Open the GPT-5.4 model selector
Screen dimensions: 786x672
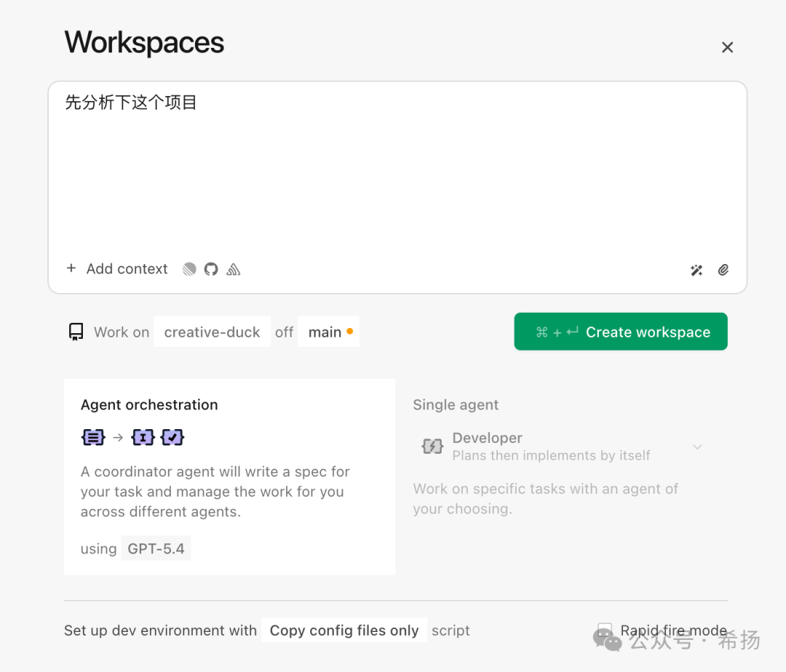[156, 548]
